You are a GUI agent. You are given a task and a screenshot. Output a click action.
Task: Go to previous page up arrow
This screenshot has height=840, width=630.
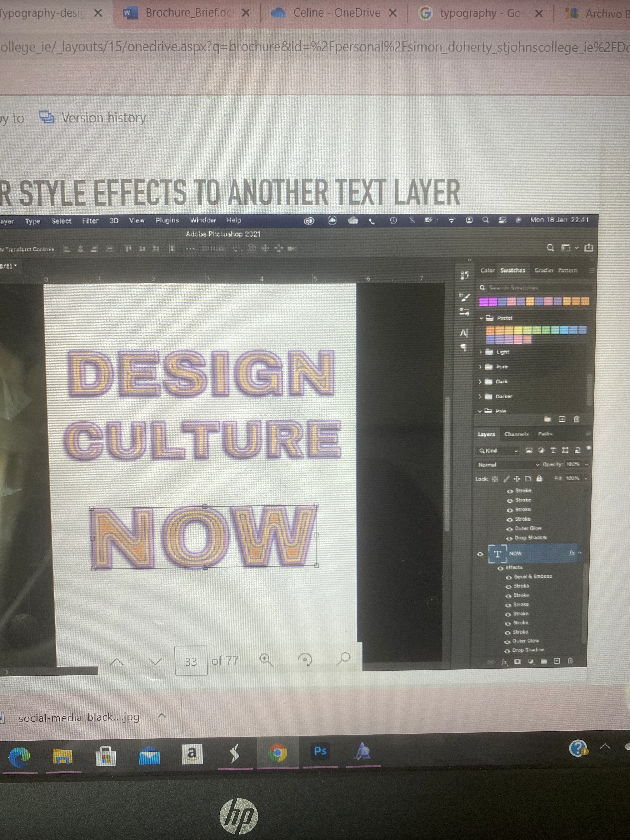[x=117, y=662]
